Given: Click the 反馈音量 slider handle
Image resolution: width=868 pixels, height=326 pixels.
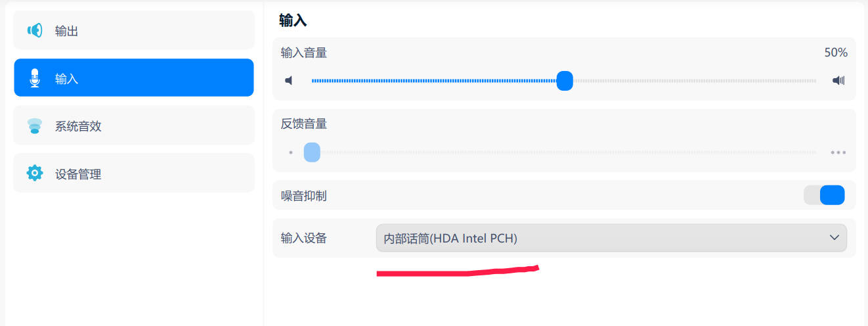Looking at the screenshot, I should click(x=312, y=152).
